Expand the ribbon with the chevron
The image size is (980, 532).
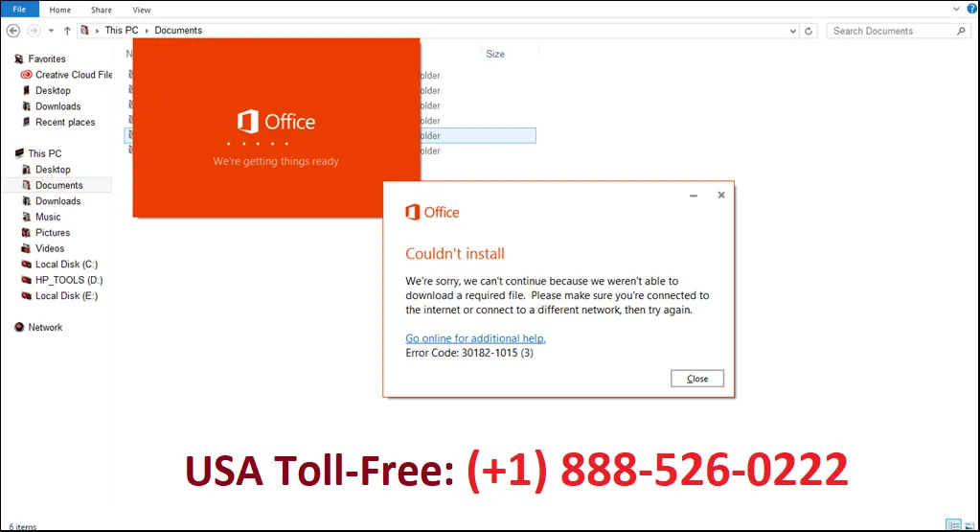pyautogui.click(x=956, y=9)
